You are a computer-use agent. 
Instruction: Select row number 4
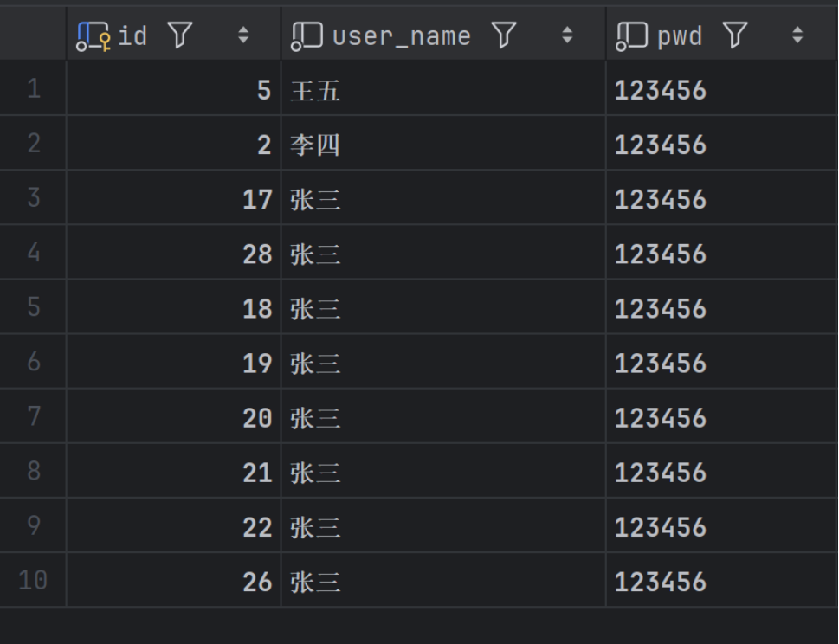(34, 253)
